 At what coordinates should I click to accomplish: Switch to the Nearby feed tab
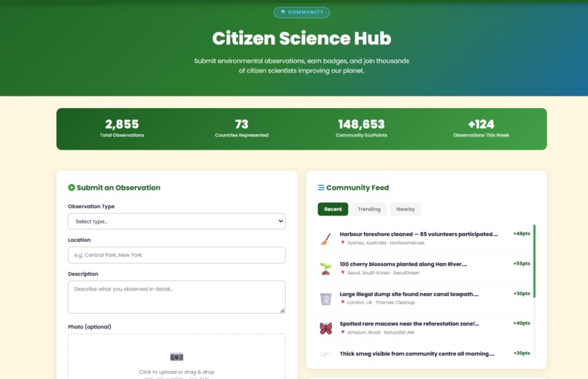[406, 209]
